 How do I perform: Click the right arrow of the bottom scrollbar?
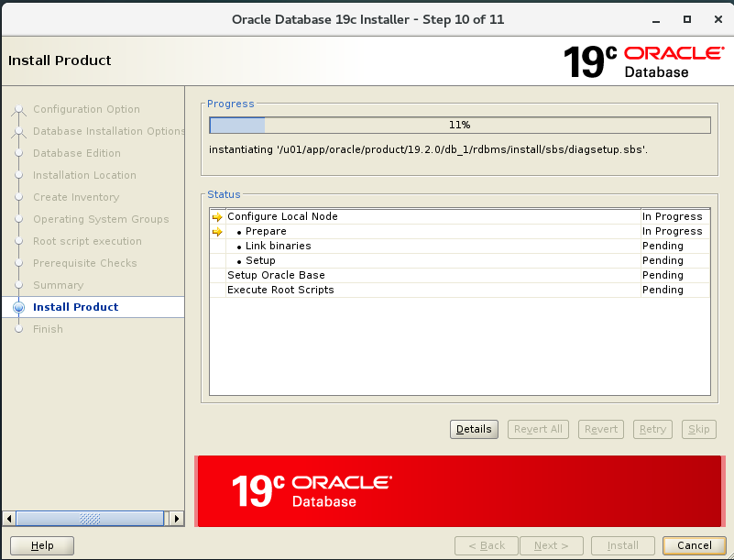176,518
